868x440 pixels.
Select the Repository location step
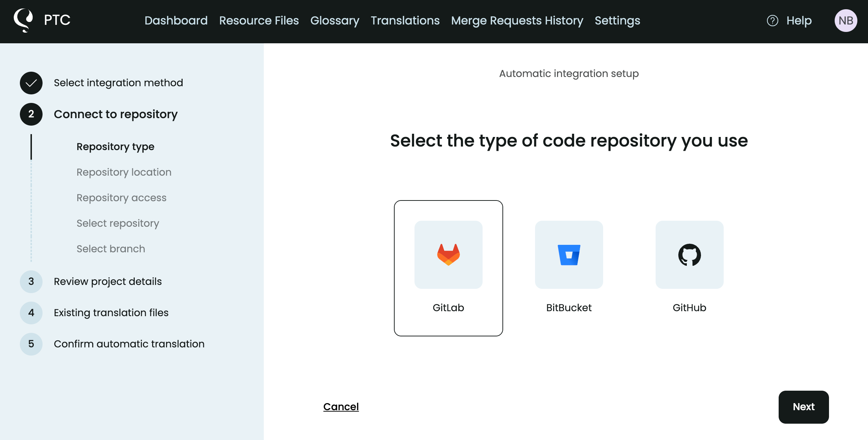[123, 172]
